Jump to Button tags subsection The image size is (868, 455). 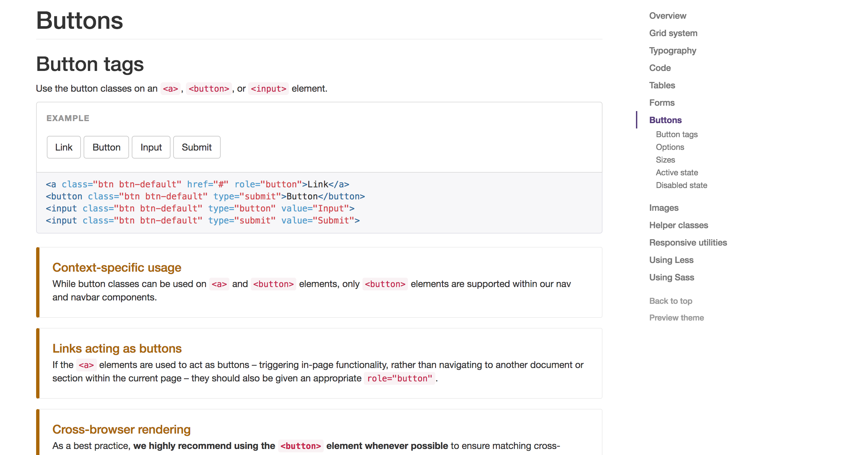coord(677,134)
